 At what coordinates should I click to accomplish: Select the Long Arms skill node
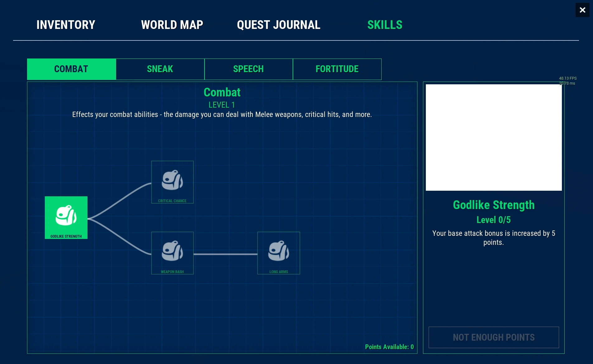(x=279, y=253)
